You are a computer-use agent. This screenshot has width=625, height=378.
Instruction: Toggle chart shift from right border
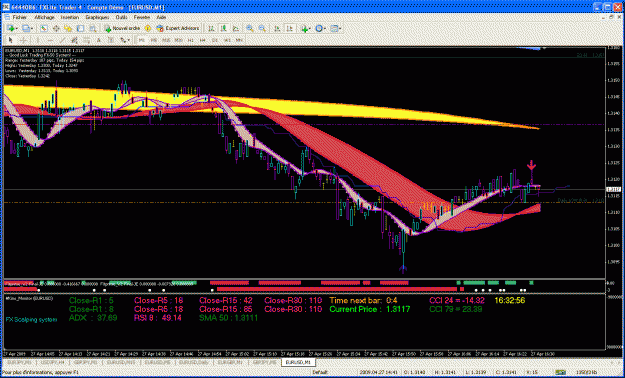coord(290,28)
